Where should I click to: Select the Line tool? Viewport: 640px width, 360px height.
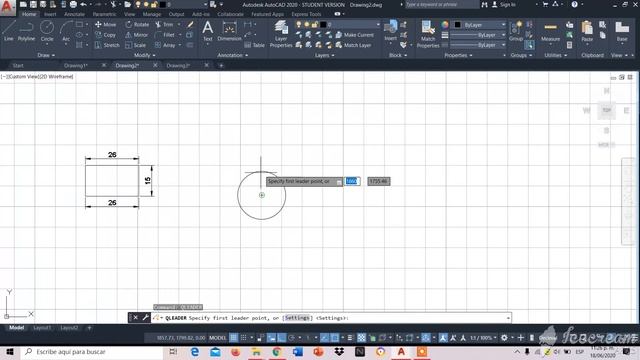click(x=9, y=31)
